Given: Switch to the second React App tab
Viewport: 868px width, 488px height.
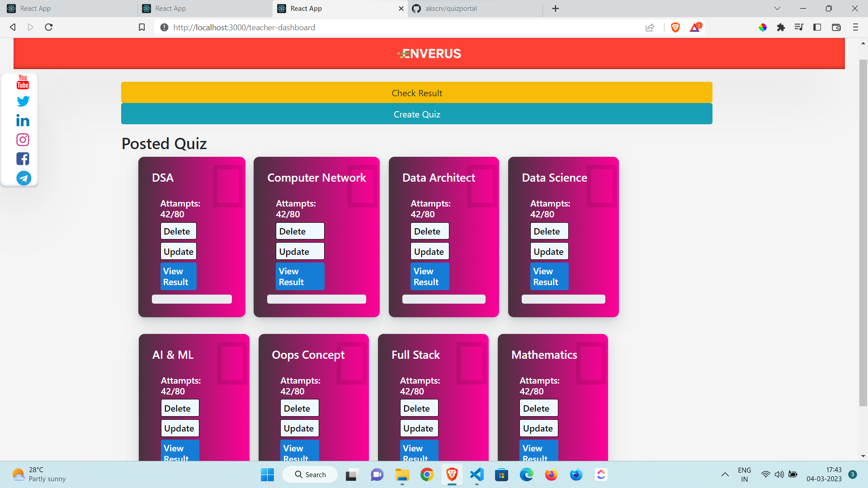Looking at the screenshot, I should click(204, 9).
